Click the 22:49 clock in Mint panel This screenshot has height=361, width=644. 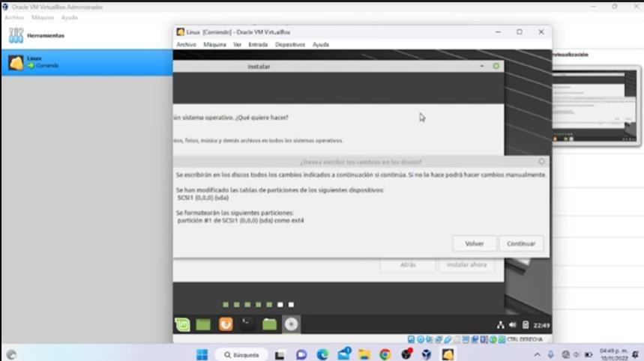coord(541,325)
